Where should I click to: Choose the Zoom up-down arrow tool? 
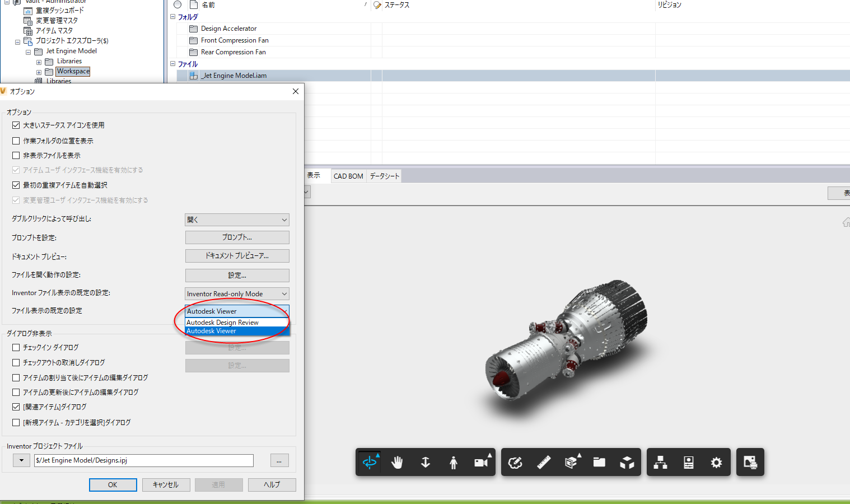(426, 463)
